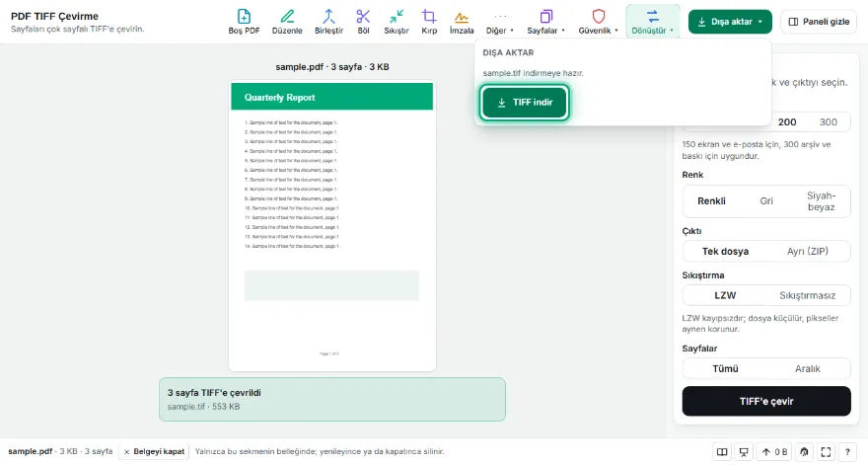Open the Düzenle edit tool
Screen dimensions: 868x465
(287, 22)
